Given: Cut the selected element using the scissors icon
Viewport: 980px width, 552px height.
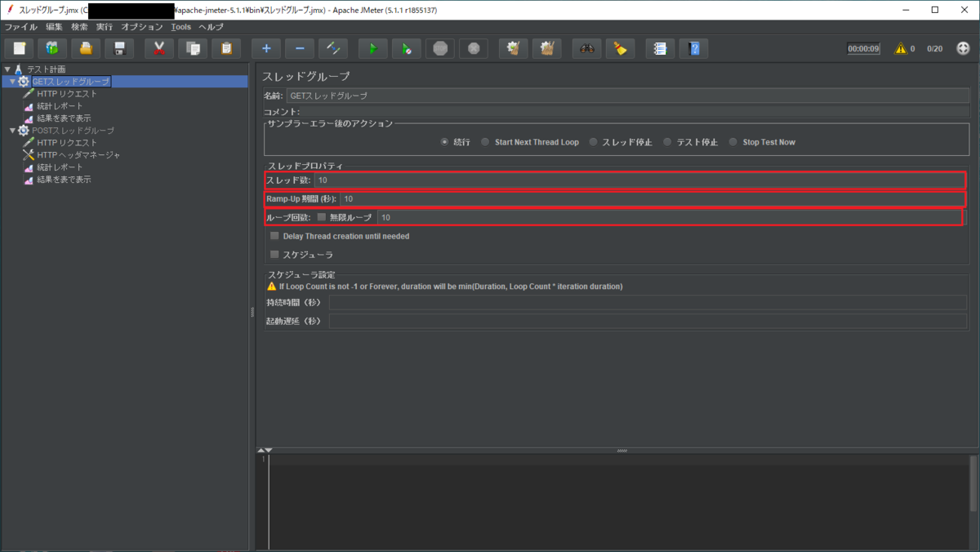Looking at the screenshot, I should pos(158,48).
